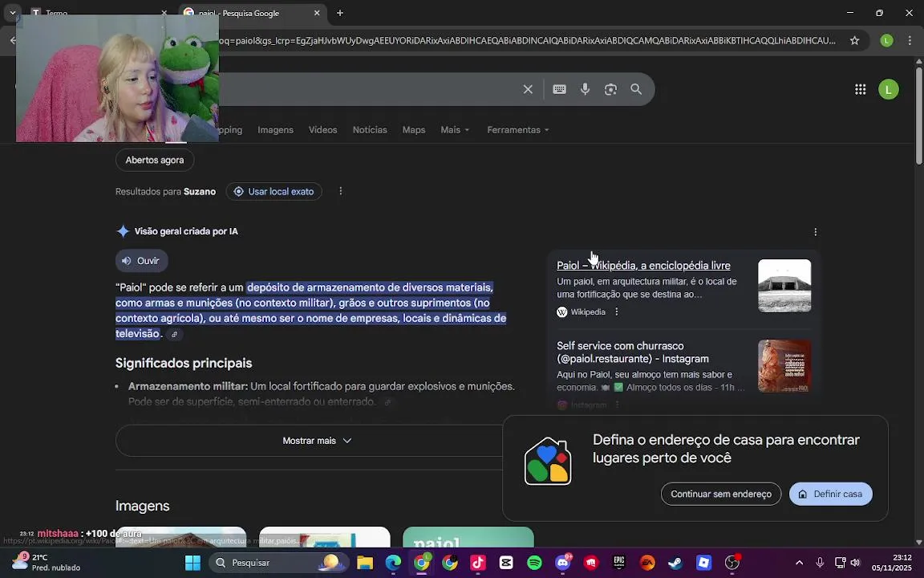This screenshot has height=578, width=924.
Task: Open the Paiol Wikipédia link
Action: tap(643, 266)
